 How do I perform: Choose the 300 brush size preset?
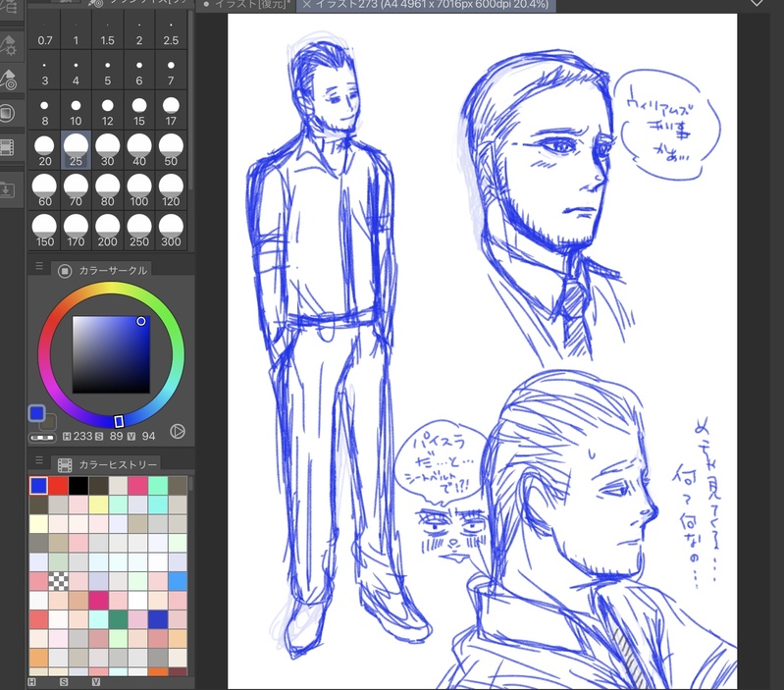click(x=171, y=231)
